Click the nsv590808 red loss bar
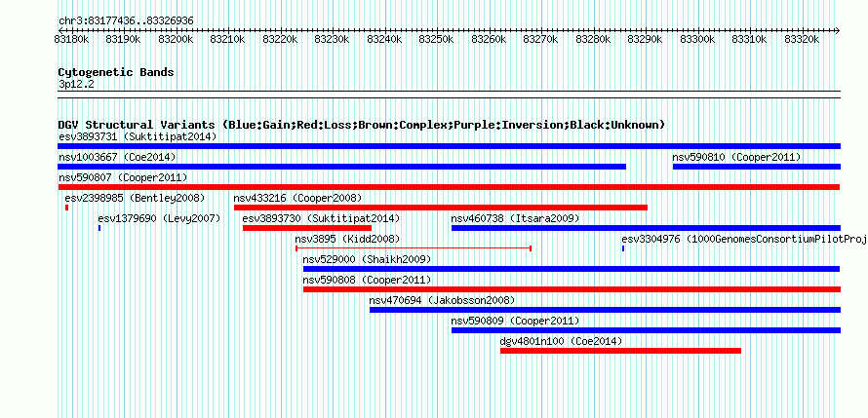Image resolution: width=868 pixels, height=418 pixels. click(x=572, y=289)
